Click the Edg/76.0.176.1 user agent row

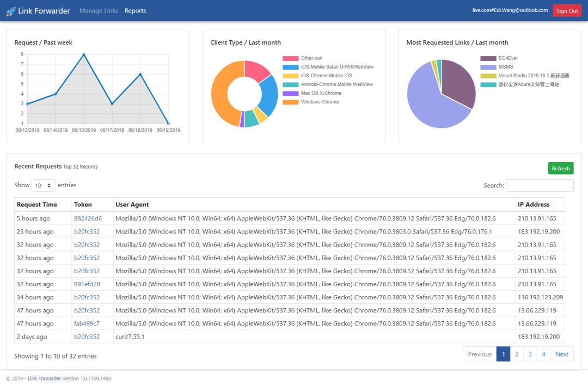pyautogui.click(x=315, y=231)
